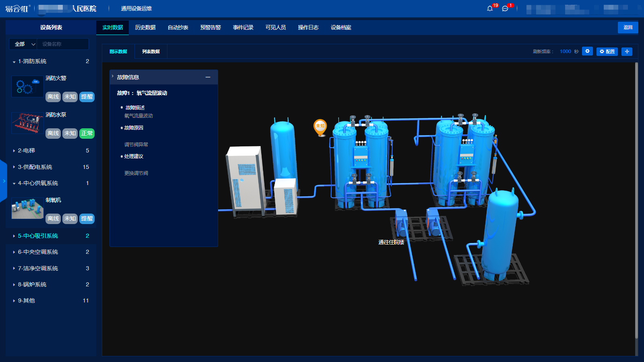
Task: Open the 制氧机 device thumbnail
Action: coord(27,208)
